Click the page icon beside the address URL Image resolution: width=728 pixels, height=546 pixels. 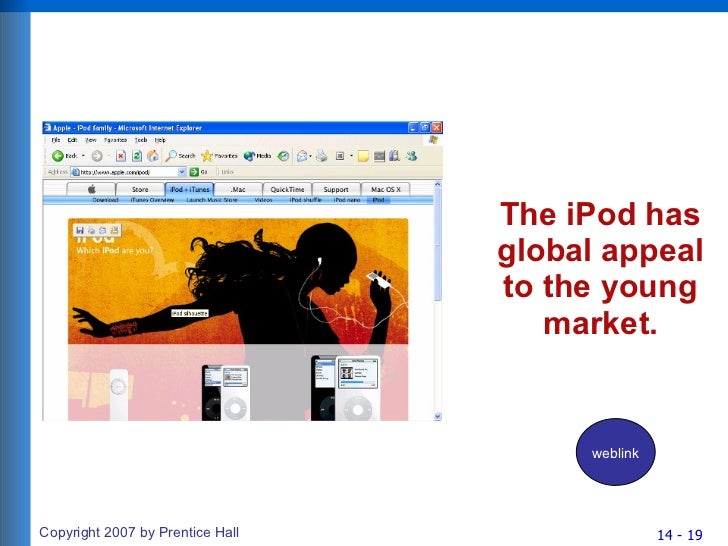point(75,172)
